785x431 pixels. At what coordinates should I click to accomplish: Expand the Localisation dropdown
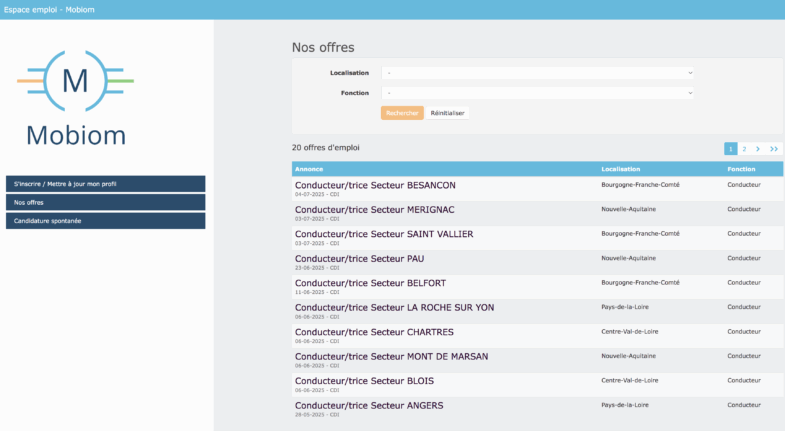tap(538, 73)
